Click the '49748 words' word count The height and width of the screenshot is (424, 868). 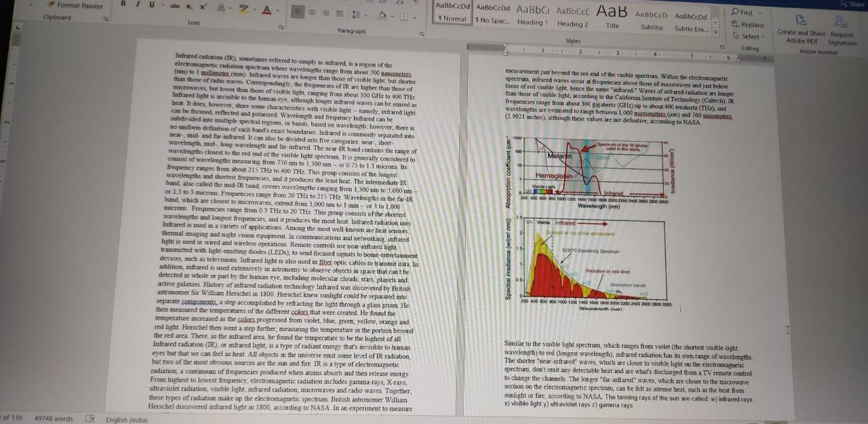tap(54, 419)
